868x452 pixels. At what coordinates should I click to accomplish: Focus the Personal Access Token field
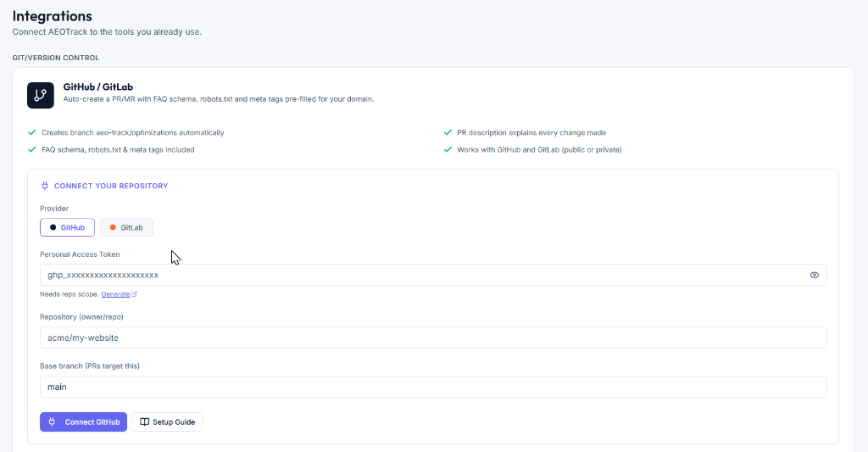pos(433,275)
